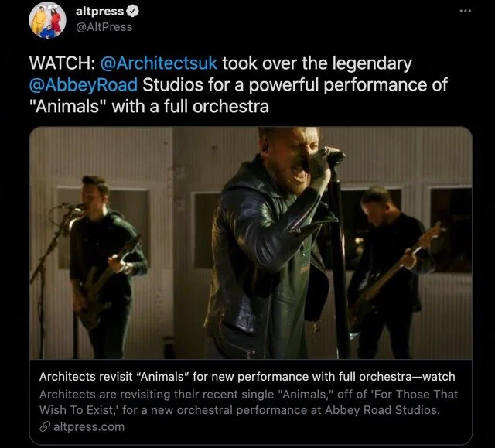495x448 pixels.
Task: Click tweet line '"Animals" with a full orchestra'
Action: pos(149,106)
